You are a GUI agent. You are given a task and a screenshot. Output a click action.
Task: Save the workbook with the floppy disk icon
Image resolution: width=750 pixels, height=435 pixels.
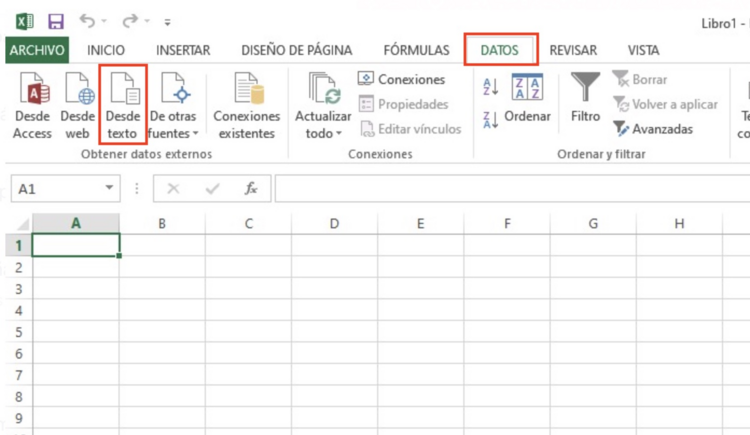[x=56, y=22]
